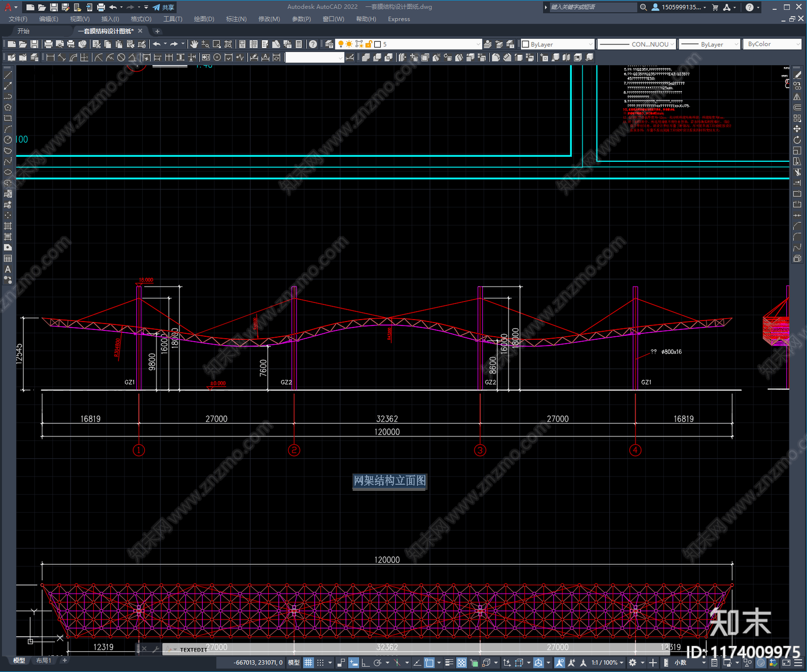Open the ByLayer lineweight dropdown
This screenshot has width=807, height=672.
[709, 44]
